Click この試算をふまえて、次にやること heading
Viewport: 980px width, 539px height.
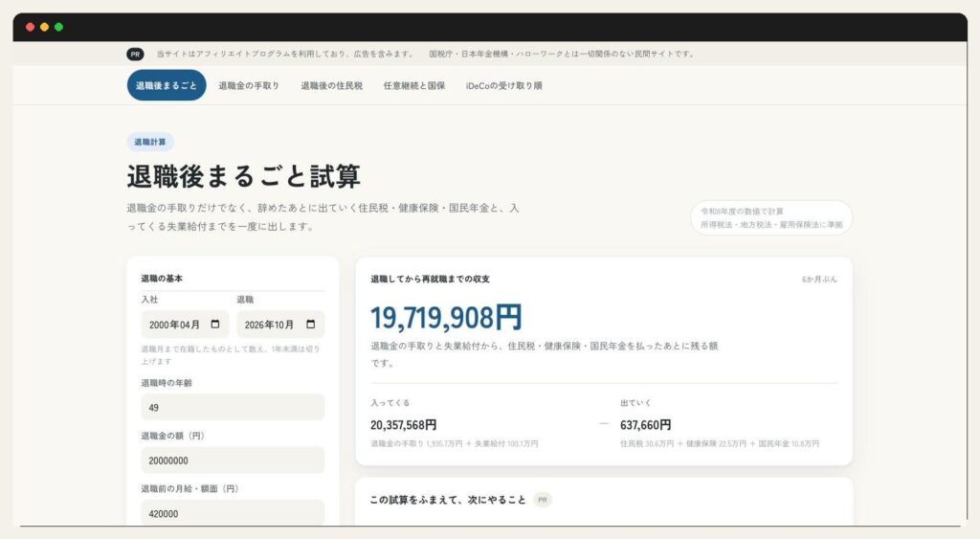[448, 500]
